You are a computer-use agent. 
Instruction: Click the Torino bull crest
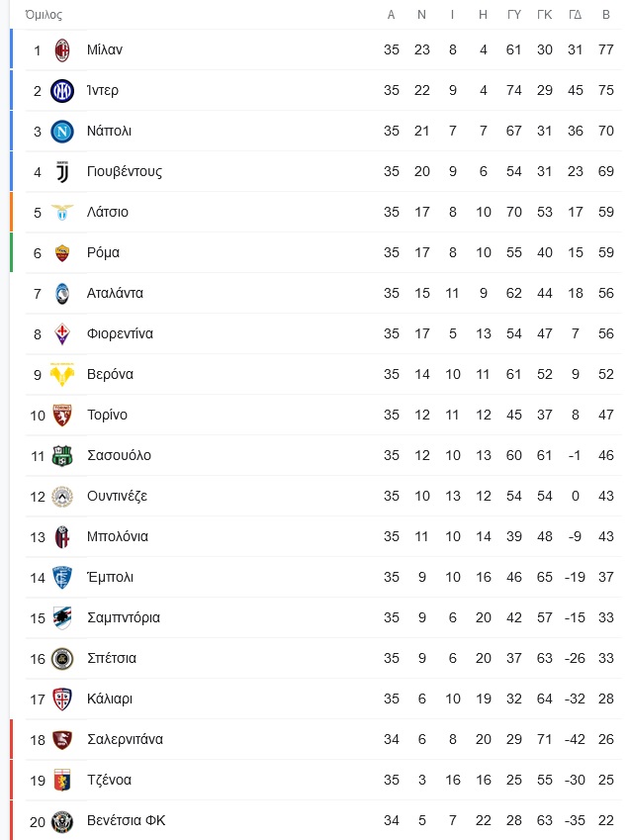62,416
